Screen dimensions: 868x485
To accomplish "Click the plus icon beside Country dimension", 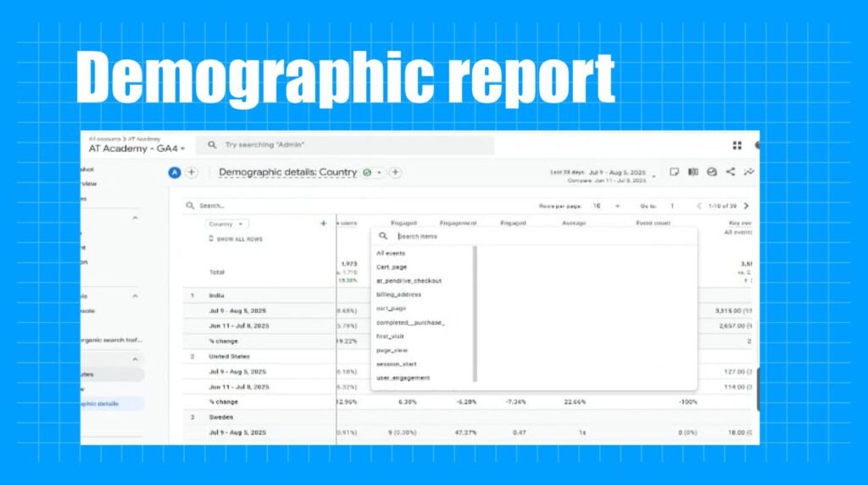I will (x=323, y=224).
